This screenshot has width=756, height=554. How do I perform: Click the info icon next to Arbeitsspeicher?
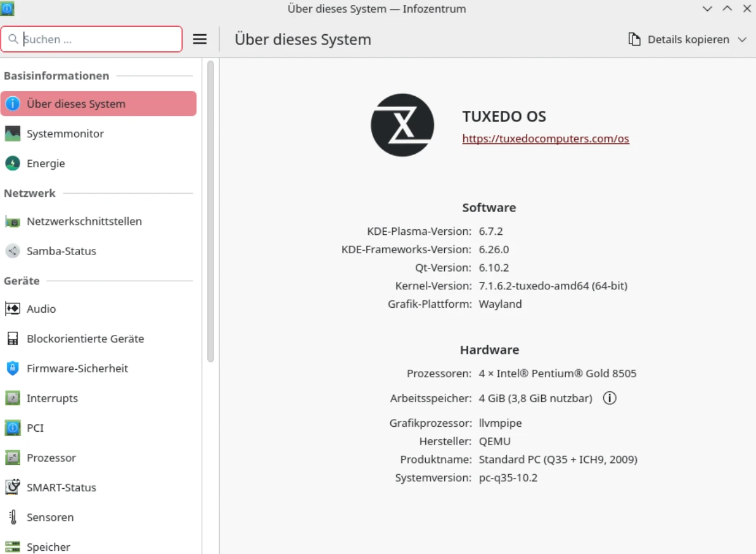610,398
